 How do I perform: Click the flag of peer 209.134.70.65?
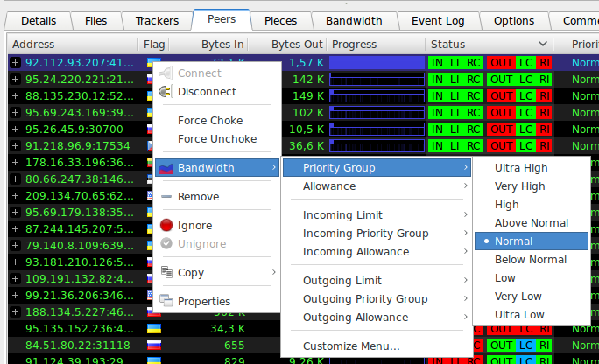pyautogui.click(x=150, y=196)
